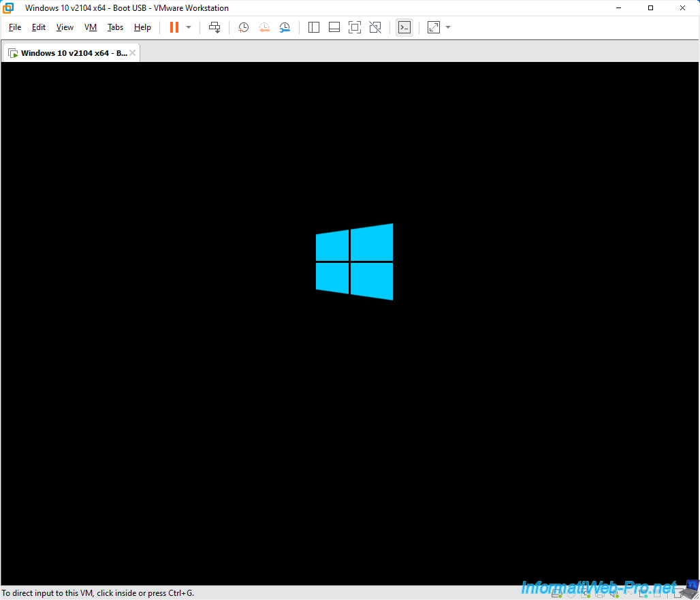Open the Tabs menu
This screenshot has height=600, width=700.
click(x=116, y=27)
